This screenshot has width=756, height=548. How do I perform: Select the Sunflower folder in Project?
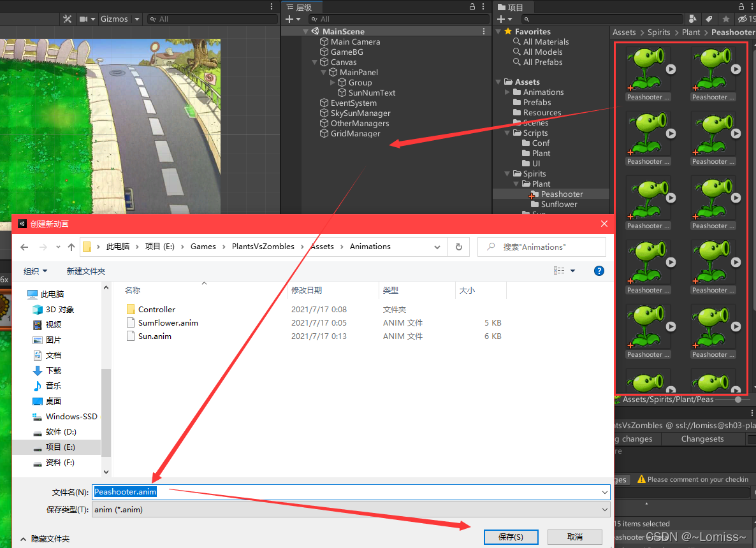559,205
